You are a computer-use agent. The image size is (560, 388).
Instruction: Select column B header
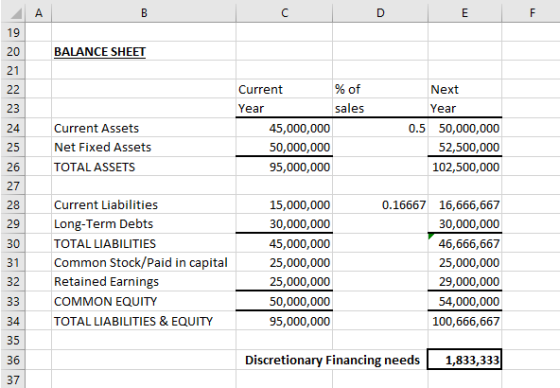[x=144, y=13]
